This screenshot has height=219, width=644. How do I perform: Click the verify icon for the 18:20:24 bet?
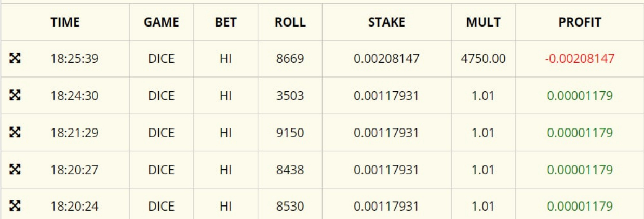15,206
